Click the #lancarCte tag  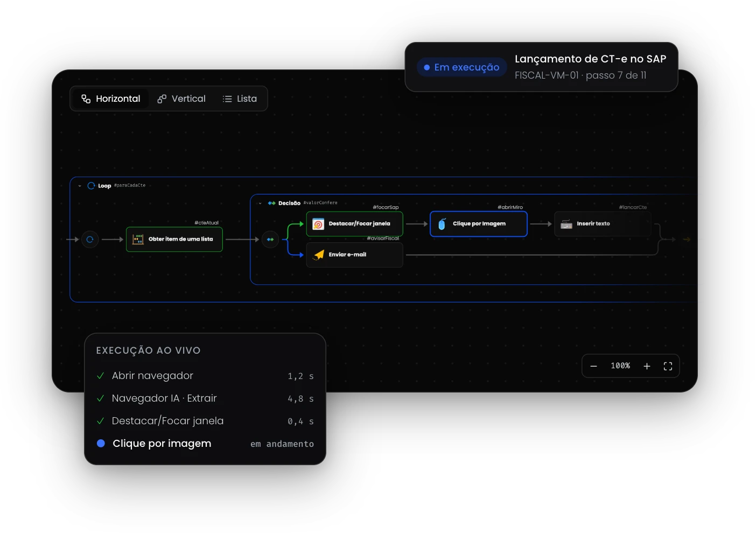[633, 207]
